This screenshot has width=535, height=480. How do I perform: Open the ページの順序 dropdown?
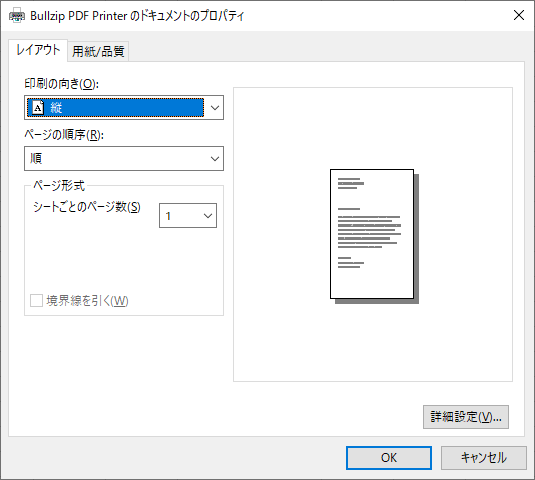click(124, 158)
